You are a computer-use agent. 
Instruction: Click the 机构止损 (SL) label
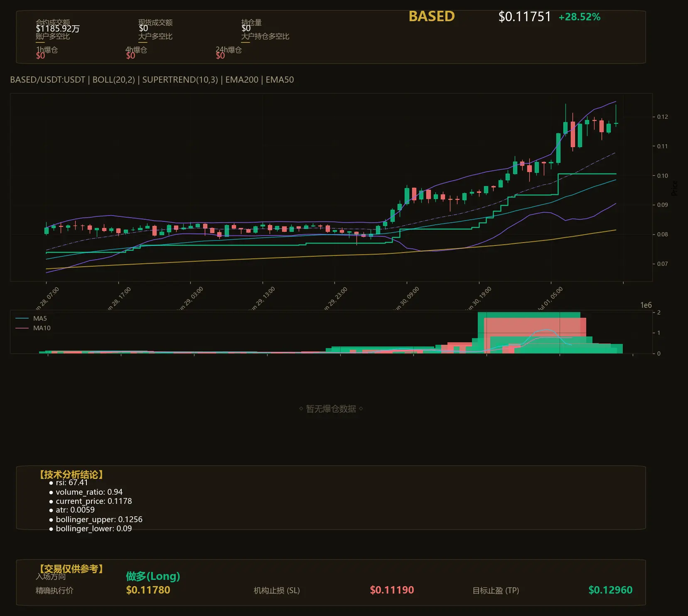tap(277, 591)
